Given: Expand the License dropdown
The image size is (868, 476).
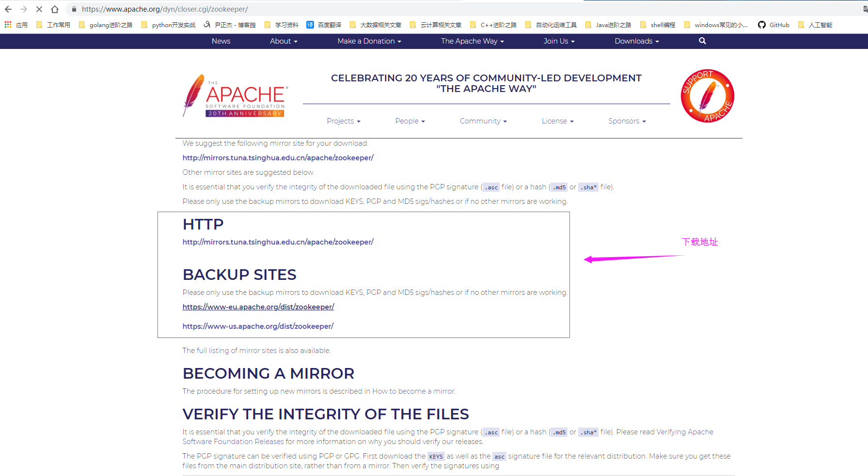Looking at the screenshot, I should (558, 121).
